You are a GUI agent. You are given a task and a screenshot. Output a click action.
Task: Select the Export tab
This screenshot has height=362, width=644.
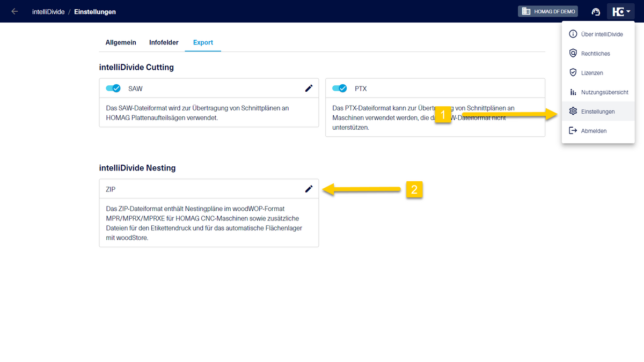pyautogui.click(x=203, y=42)
